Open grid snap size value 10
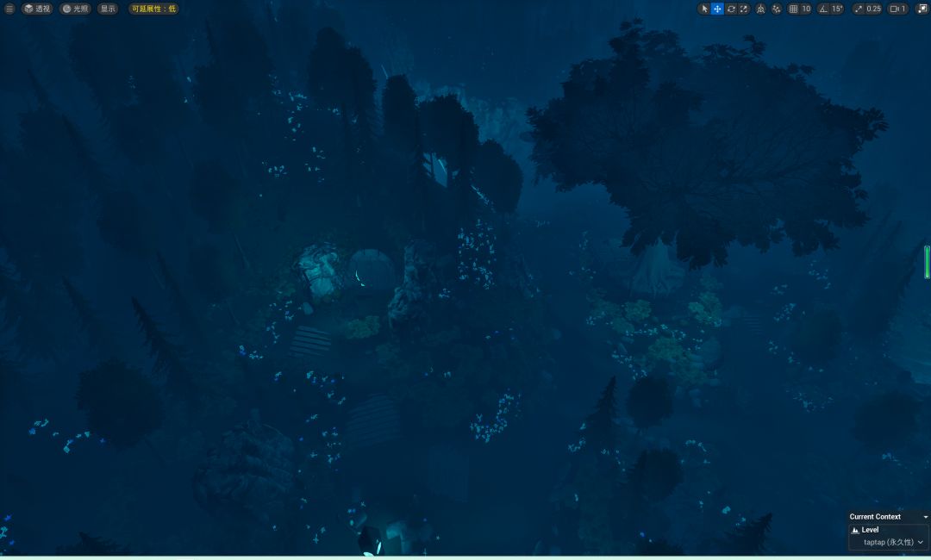 pyautogui.click(x=806, y=9)
